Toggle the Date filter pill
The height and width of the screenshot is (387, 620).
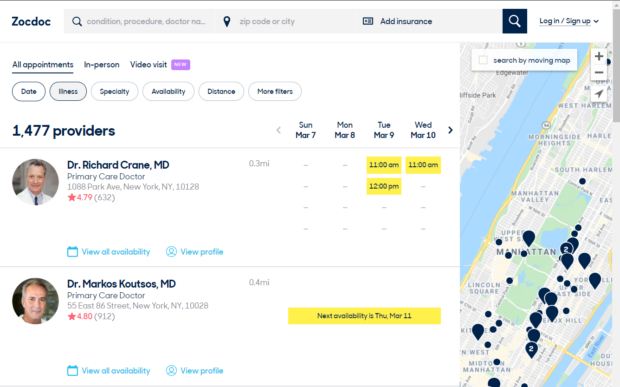tap(28, 91)
